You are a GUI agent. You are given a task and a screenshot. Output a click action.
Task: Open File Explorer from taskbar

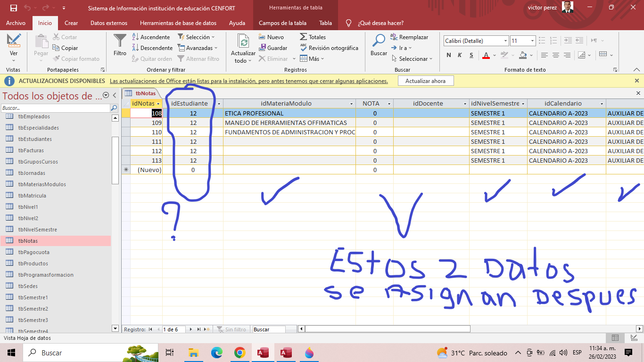tap(193, 353)
